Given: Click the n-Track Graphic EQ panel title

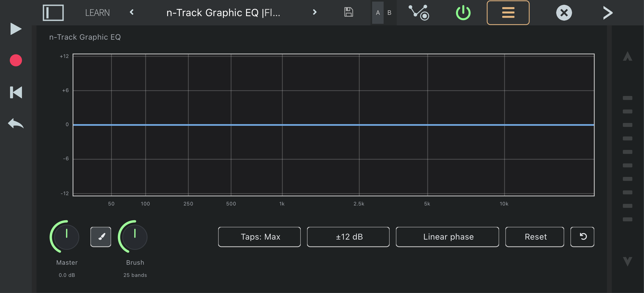Looking at the screenshot, I should [x=85, y=37].
